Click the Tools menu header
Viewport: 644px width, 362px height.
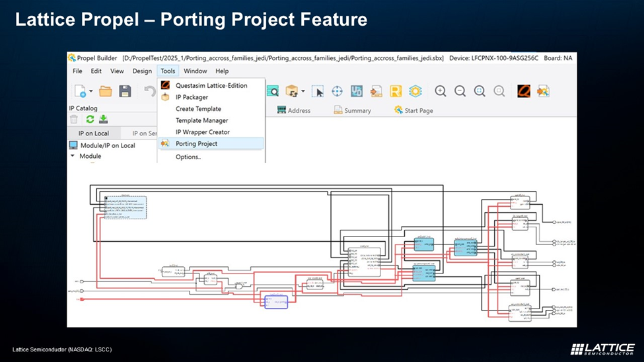(168, 71)
